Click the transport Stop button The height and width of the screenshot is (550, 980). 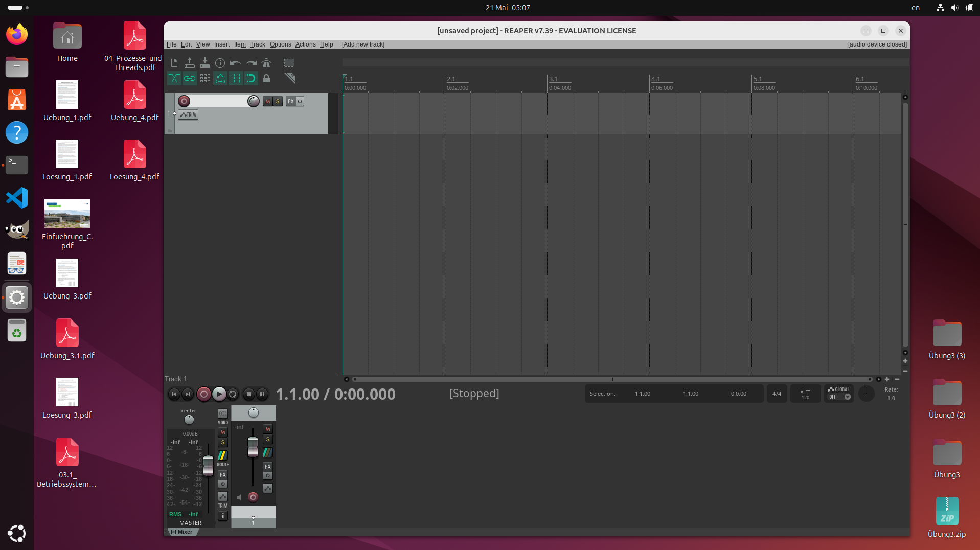click(249, 394)
